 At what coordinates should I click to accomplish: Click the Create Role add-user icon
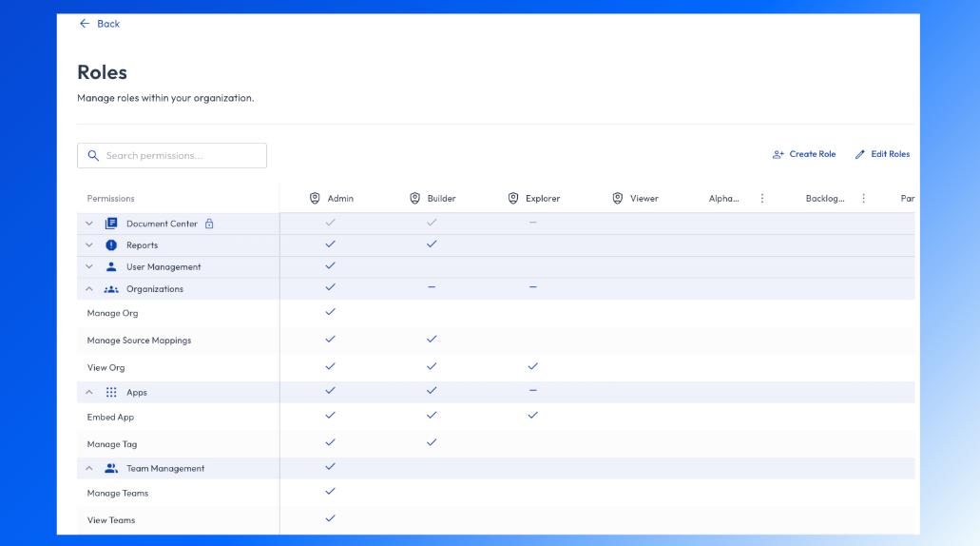(x=778, y=154)
